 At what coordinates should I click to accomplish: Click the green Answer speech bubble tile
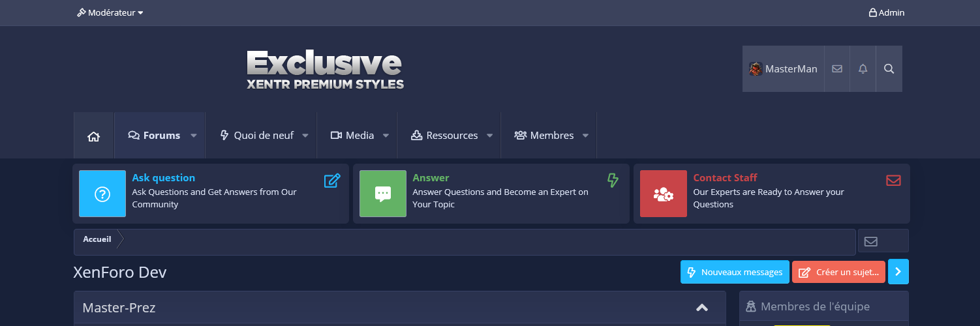point(383,194)
